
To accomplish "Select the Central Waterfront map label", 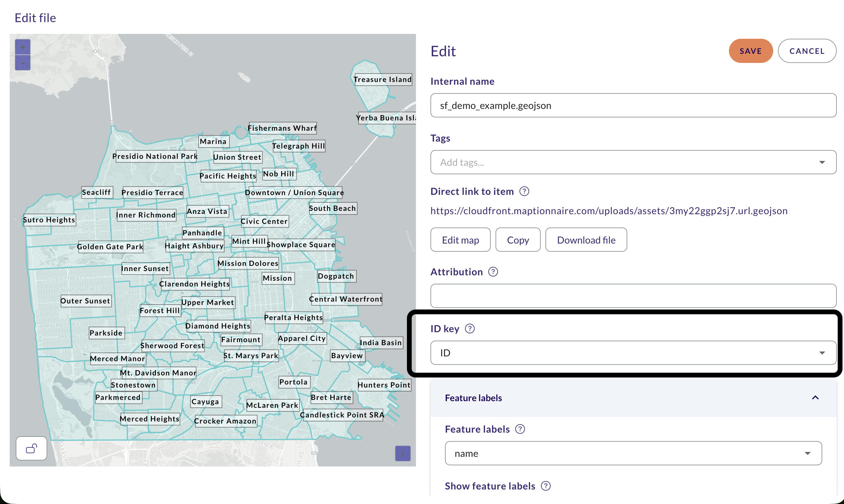I will pyautogui.click(x=346, y=299).
